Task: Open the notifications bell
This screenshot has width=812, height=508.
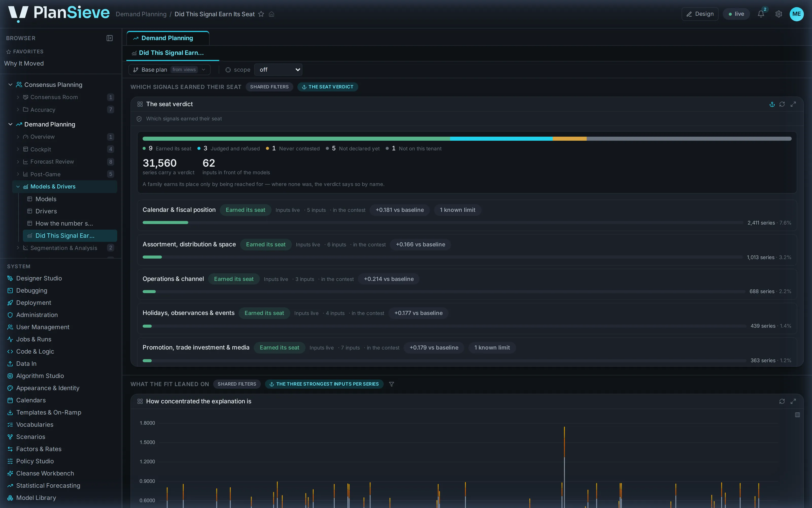Action: point(761,14)
